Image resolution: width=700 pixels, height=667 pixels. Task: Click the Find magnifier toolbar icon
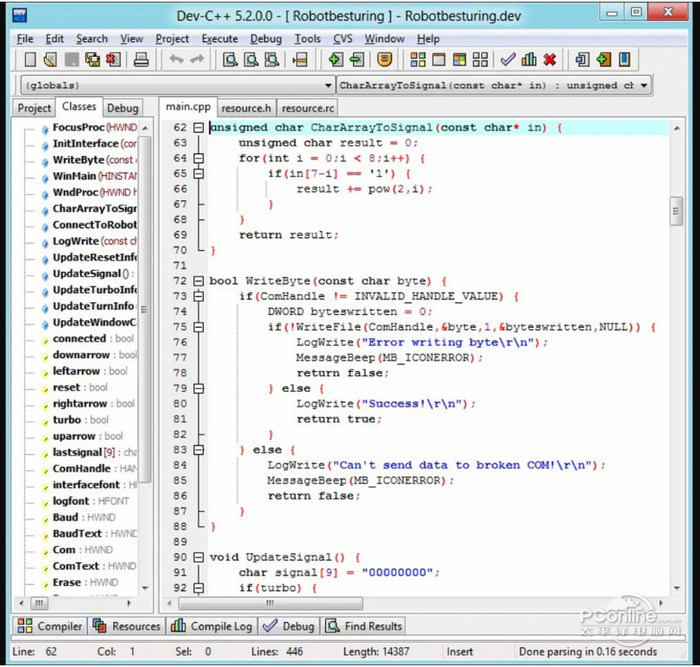[x=229, y=60]
